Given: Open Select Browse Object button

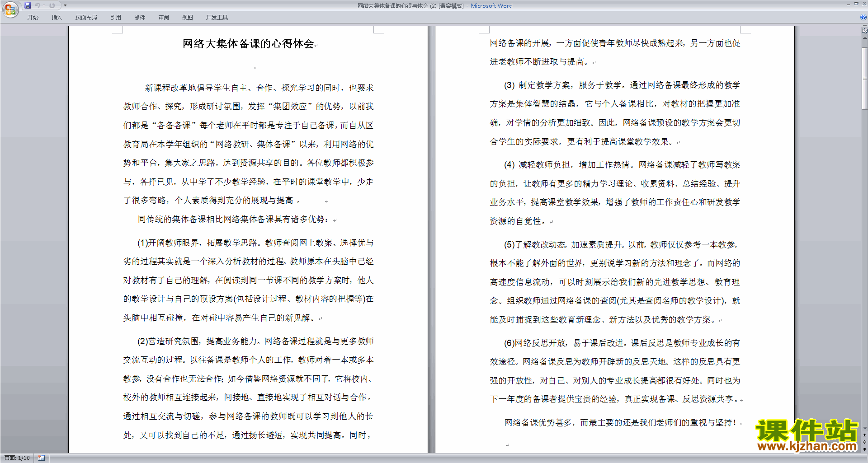Looking at the screenshot, I should pos(865,442).
